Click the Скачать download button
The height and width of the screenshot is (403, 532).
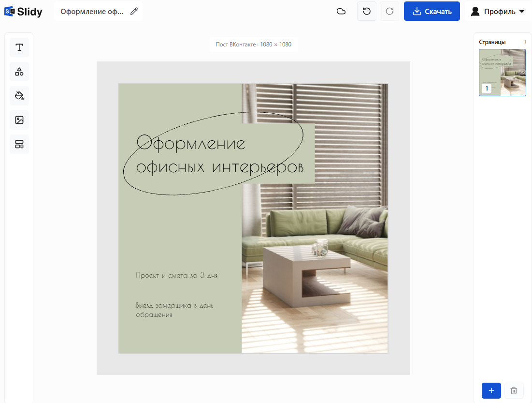431,11
